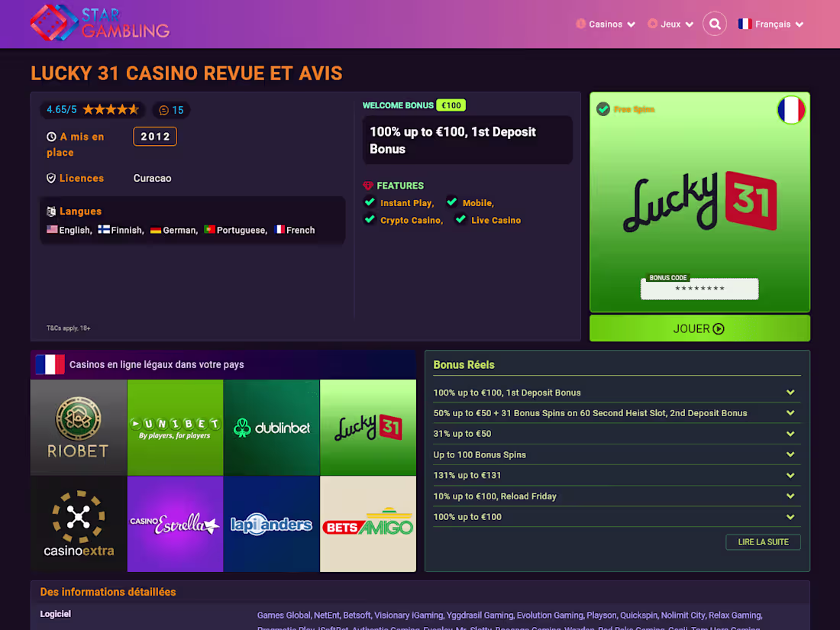Click the Finnish flag icon
Image resolution: width=840 pixels, height=630 pixels.
(x=104, y=229)
